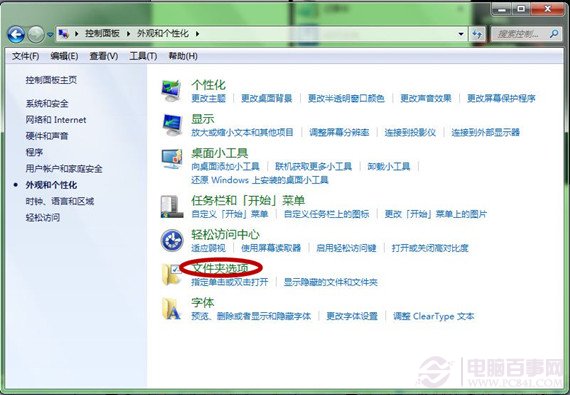Click 更改桌面背景 link

(x=266, y=98)
